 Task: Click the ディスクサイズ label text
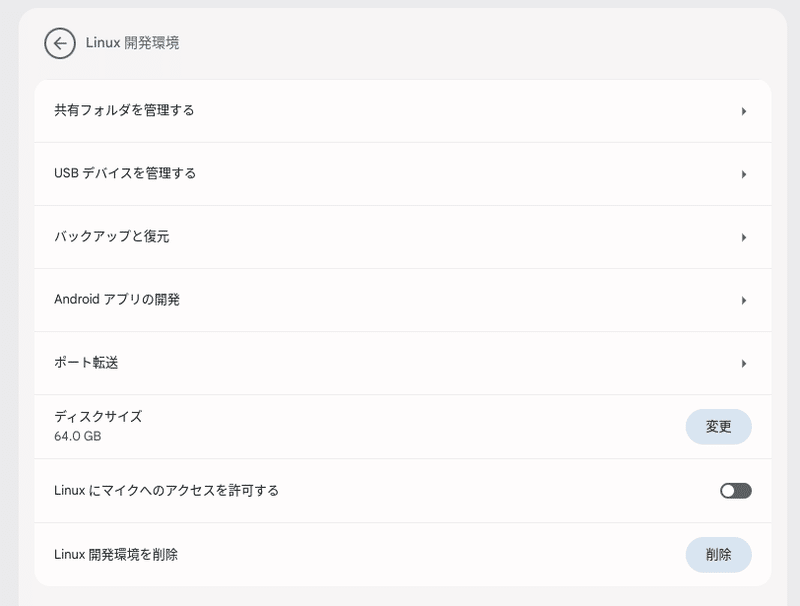[x=98, y=417]
